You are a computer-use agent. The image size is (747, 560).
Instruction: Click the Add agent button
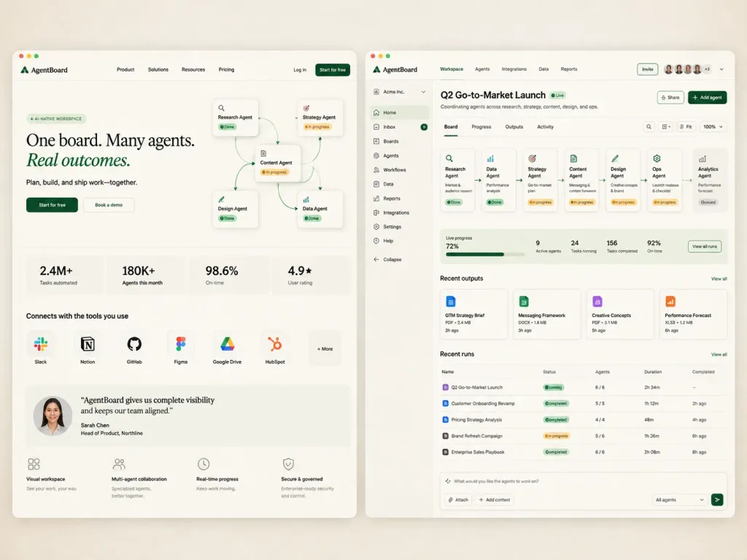click(707, 97)
